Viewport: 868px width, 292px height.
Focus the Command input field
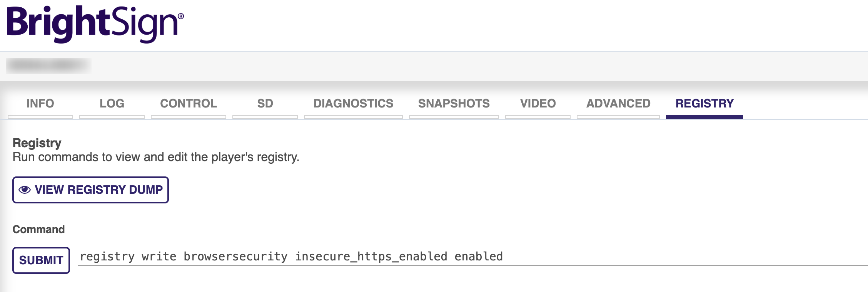654,257
